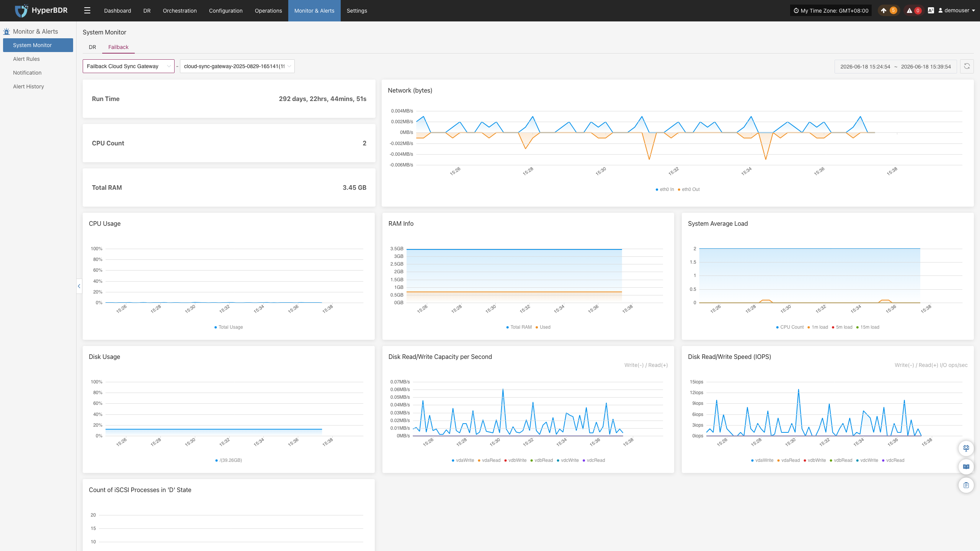Open the Orchestration menu
This screenshot has height=551, width=980.
coord(180,11)
